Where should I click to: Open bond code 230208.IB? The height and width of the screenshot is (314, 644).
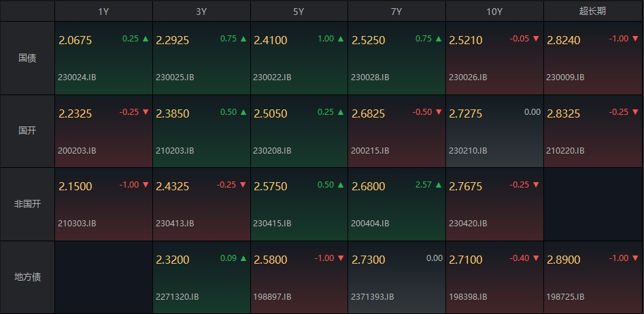tap(272, 150)
